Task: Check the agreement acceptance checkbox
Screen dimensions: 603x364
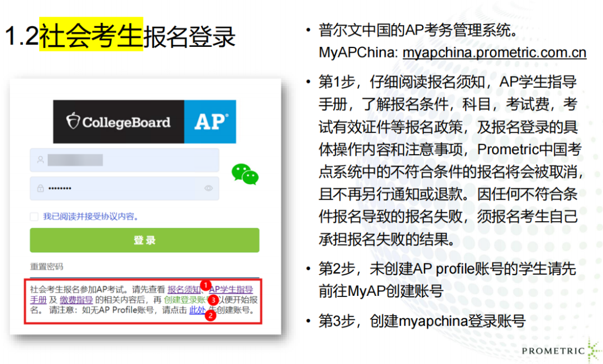Action: point(34,217)
